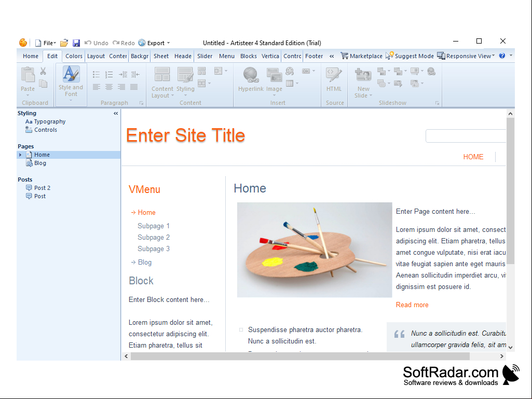Switch to the Home ribbon tab
Image resolution: width=532 pixels, height=399 pixels.
click(31, 57)
